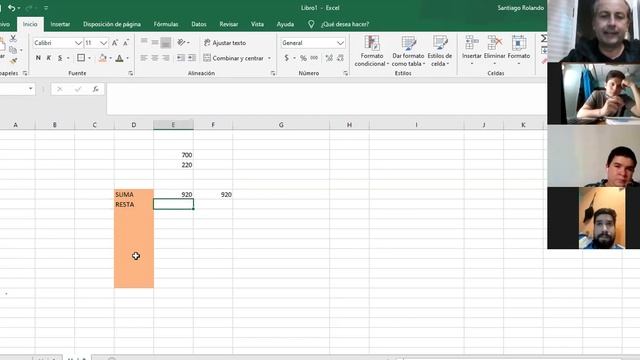Align cell content to the middle
640x360 pixels.
(x=155, y=42)
